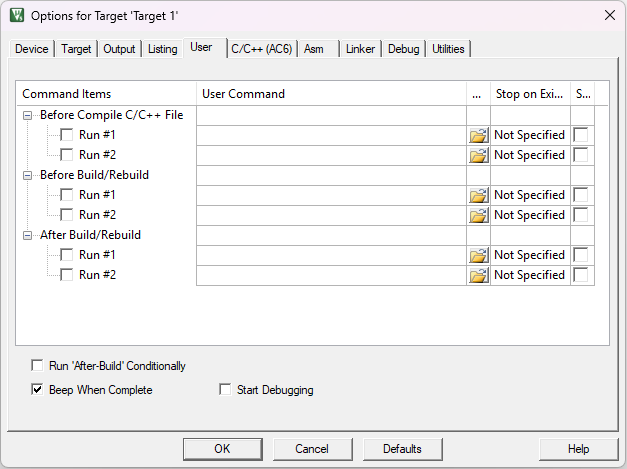Browse folder for After Build/Rebuild Run #2
Screen dimensions: 627x469
(x=478, y=275)
